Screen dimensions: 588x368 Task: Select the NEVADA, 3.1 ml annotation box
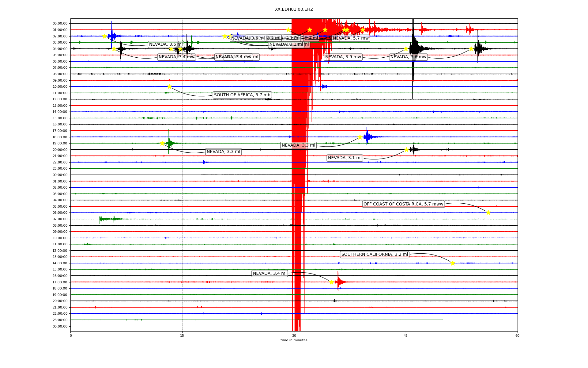pyautogui.click(x=345, y=158)
